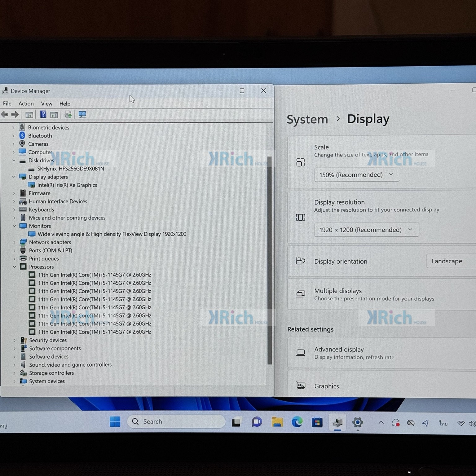Scan for hardware changes toolbar icon
Image resolution: width=476 pixels, height=476 pixels.
[82, 115]
